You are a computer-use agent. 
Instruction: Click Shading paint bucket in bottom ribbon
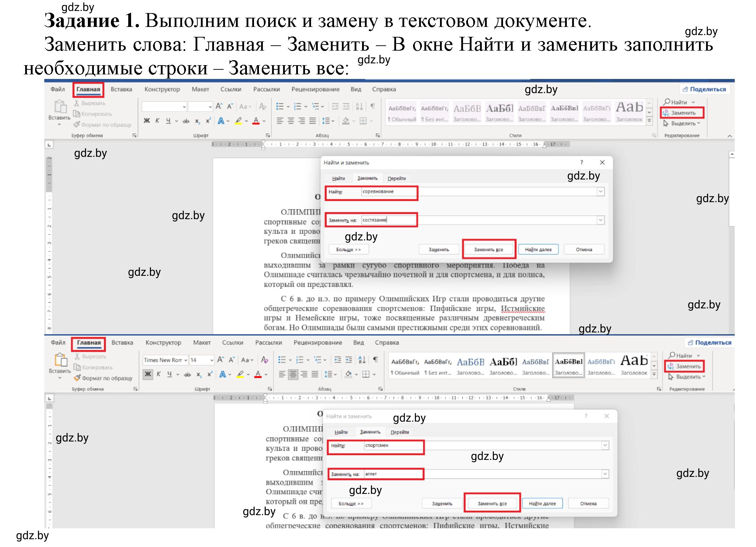click(x=348, y=374)
